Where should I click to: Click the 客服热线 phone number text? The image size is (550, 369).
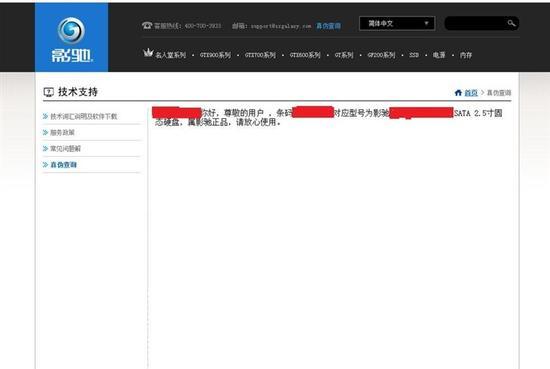tap(203, 26)
